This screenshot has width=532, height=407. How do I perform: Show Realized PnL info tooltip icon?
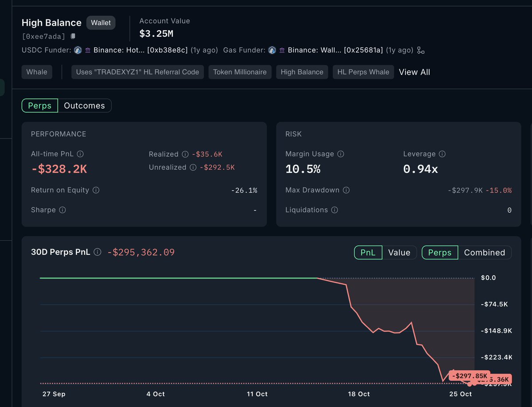(185, 154)
